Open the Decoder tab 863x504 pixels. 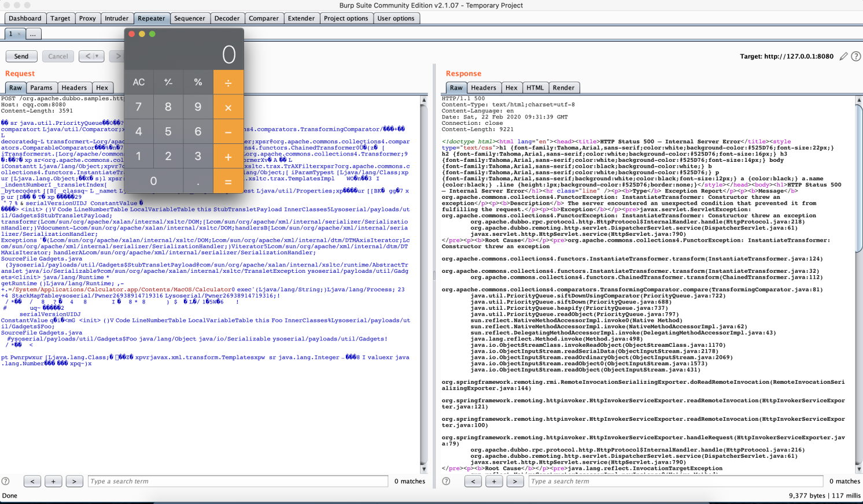227,18
